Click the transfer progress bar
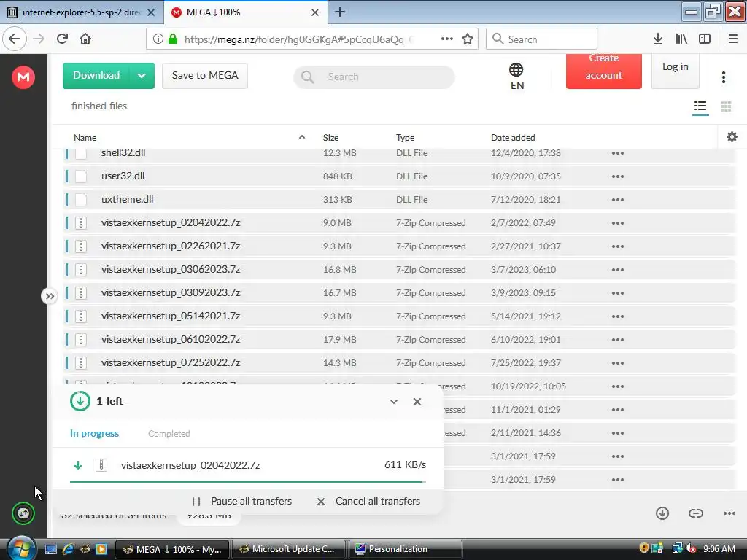The image size is (747, 560). tap(248, 482)
